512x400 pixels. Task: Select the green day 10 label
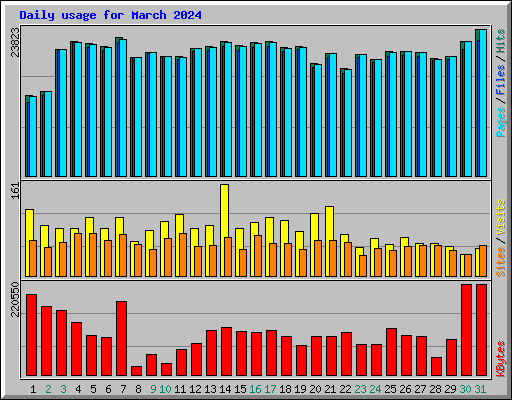pos(165,389)
